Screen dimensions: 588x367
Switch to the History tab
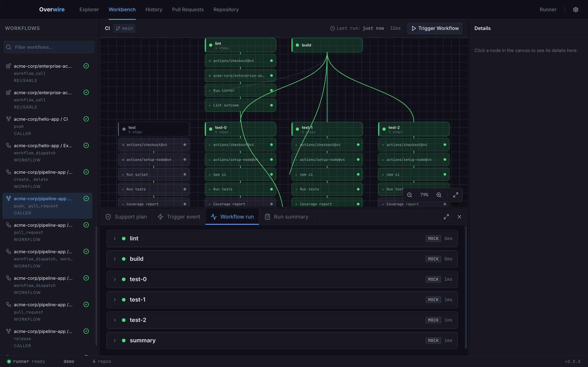coord(154,9)
